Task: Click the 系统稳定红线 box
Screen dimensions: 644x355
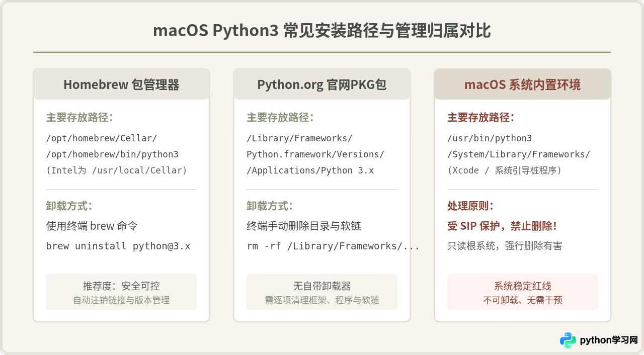Action: click(x=523, y=292)
